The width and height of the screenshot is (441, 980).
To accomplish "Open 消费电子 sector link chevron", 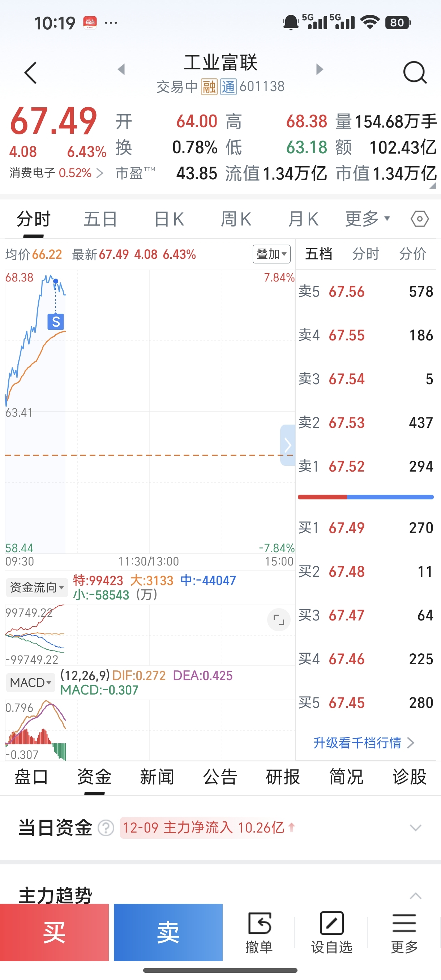I will [100, 173].
